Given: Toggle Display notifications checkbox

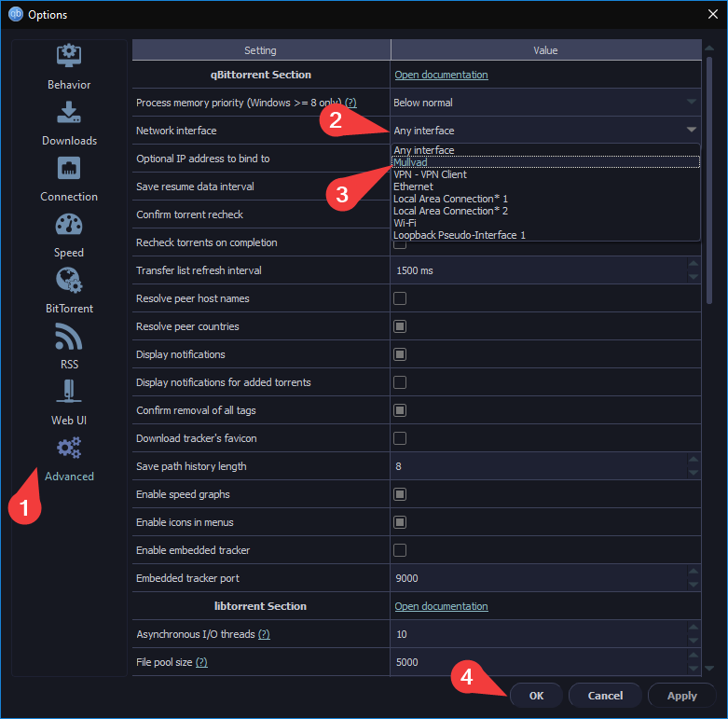Looking at the screenshot, I should [400, 354].
